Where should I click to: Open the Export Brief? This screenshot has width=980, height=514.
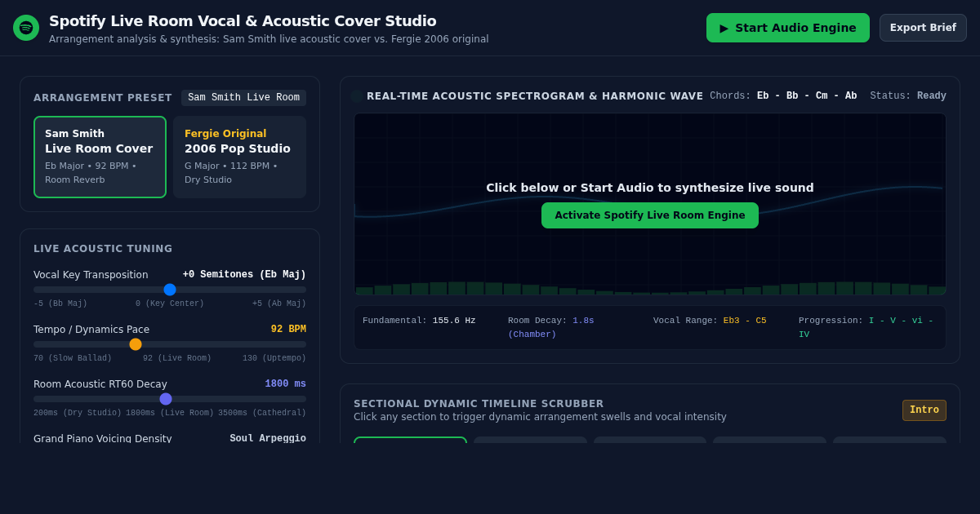pos(923,28)
